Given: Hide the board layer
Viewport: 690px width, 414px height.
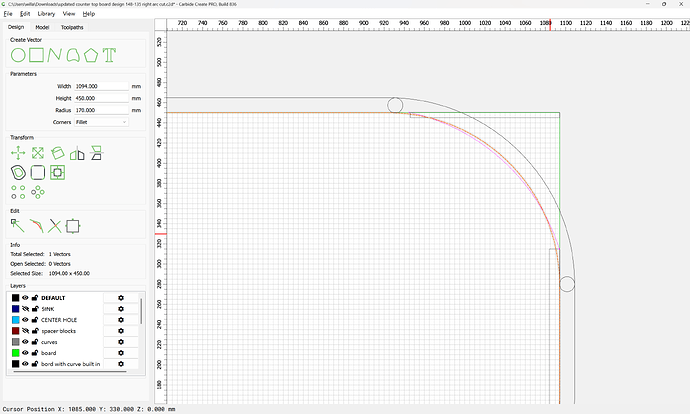Looking at the screenshot, I should click(25, 353).
